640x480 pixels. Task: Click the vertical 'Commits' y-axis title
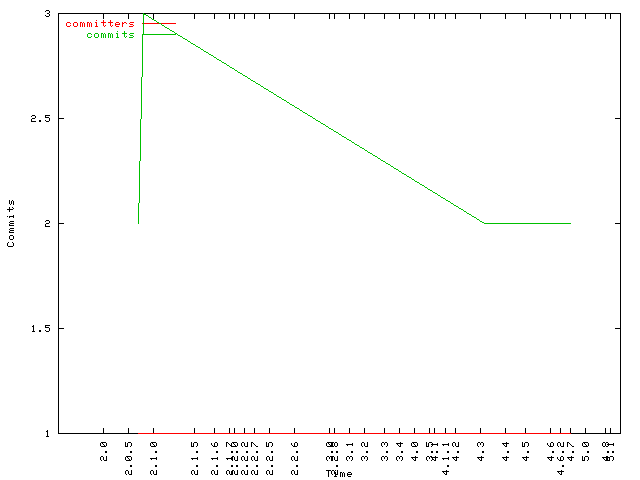[x=11, y=223]
